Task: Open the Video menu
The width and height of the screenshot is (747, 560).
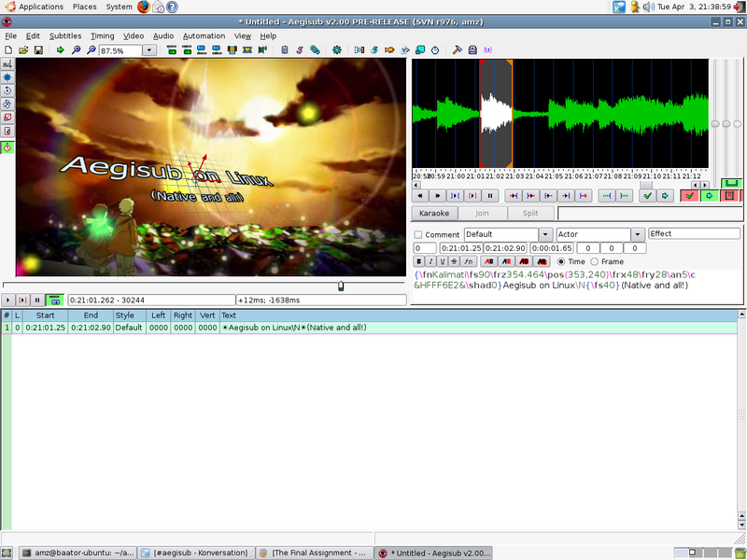Action: (134, 35)
